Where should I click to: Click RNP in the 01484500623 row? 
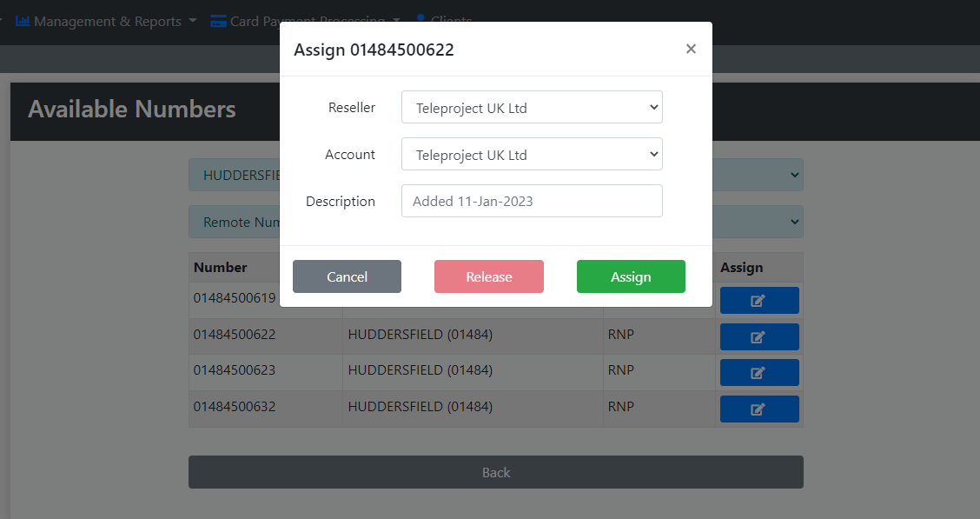point(620,370)
